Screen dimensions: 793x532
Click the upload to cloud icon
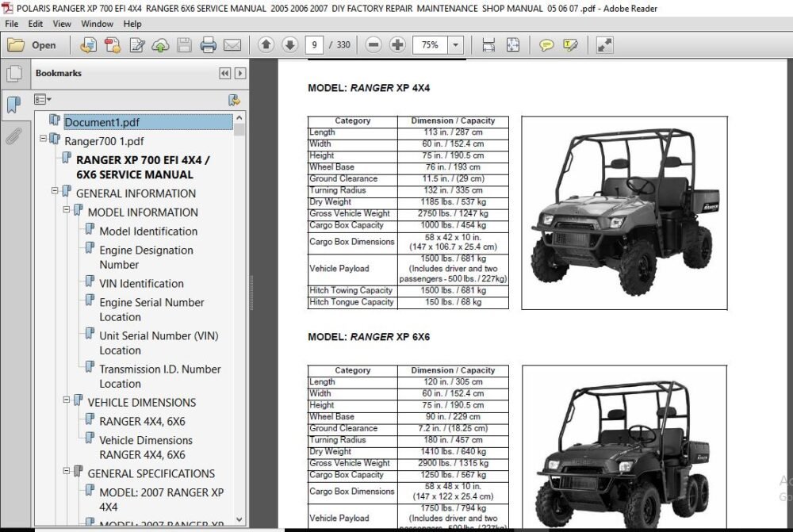point(160,45)
